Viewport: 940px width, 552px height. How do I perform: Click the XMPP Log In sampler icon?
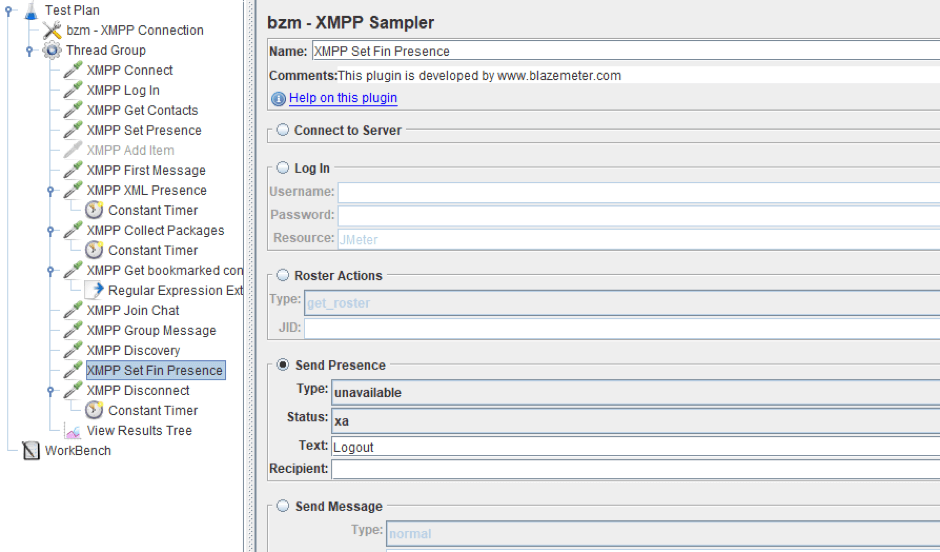[73, 90]
